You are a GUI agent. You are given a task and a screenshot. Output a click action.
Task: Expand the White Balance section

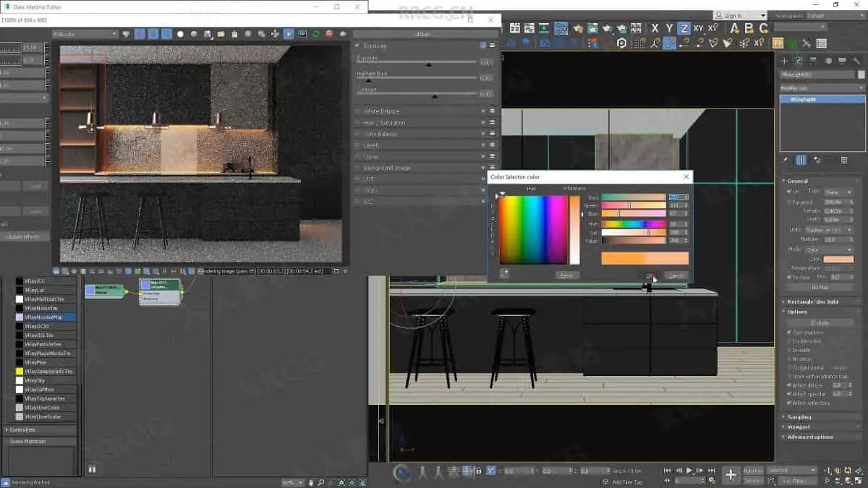[x=381, y=111]
